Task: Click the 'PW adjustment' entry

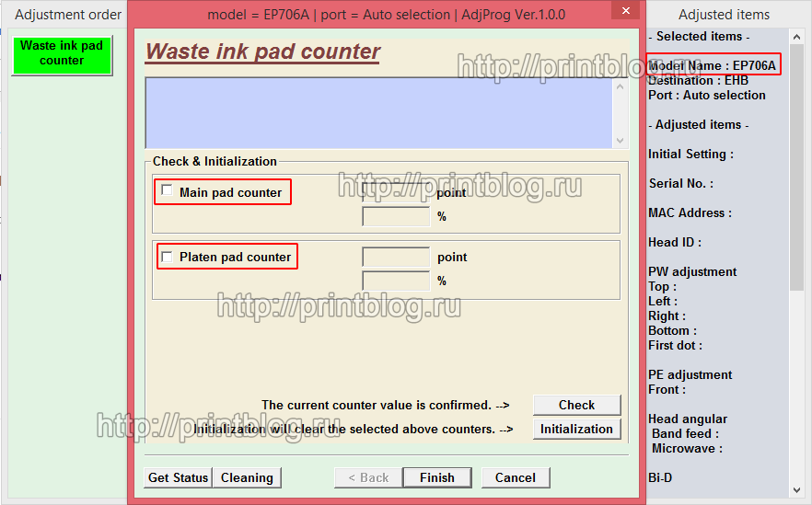Action: click(x=692, y=271)
